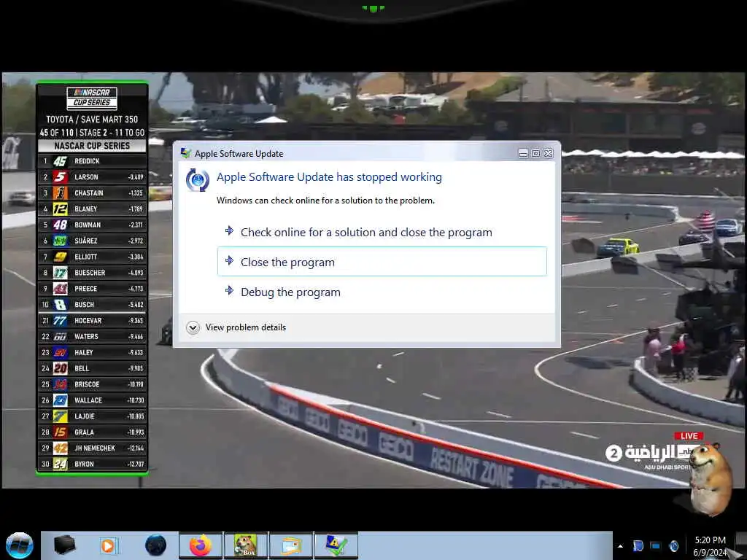Open the warning checkmark taskbar item
The height and width of the screenshot is (560, 747).
tap(336, 545)
